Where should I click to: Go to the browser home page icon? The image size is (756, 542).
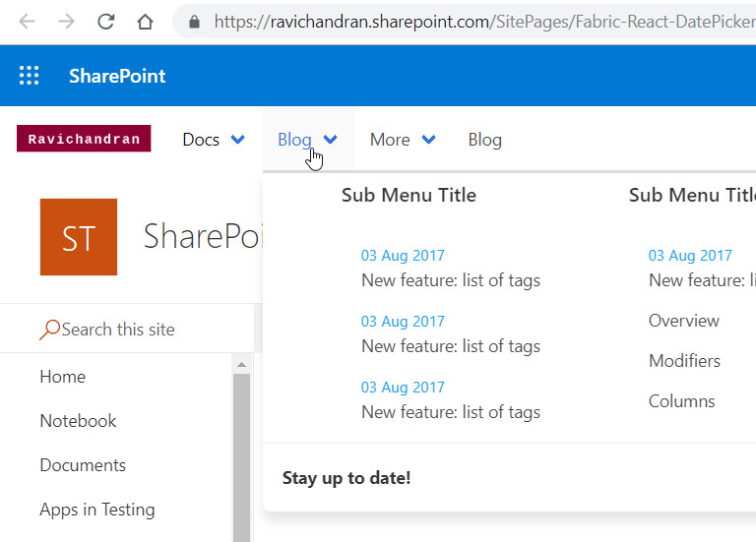[145, 22]
